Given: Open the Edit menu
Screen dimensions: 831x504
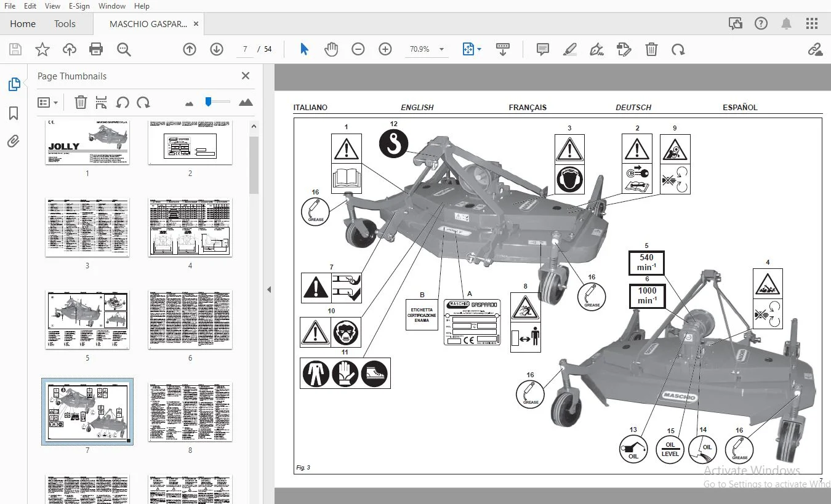Looking at the screenshot, I should [x=30, y=6].
